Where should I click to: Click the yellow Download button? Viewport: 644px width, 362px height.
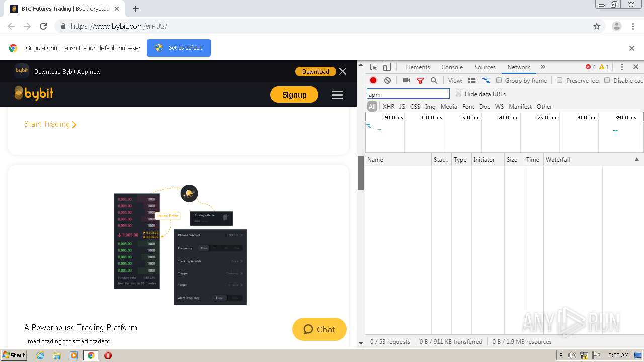pyautogui.click(x=315, y=71)
